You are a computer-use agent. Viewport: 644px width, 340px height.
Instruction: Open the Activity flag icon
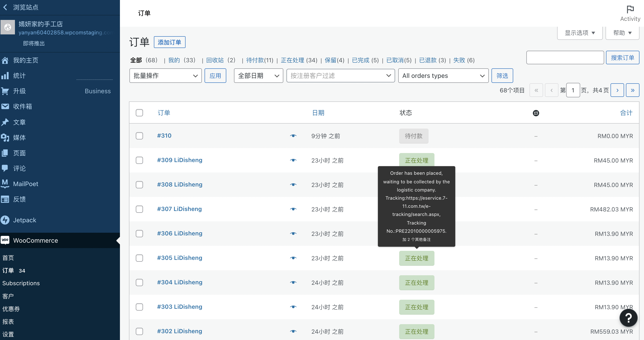(630, 9)
